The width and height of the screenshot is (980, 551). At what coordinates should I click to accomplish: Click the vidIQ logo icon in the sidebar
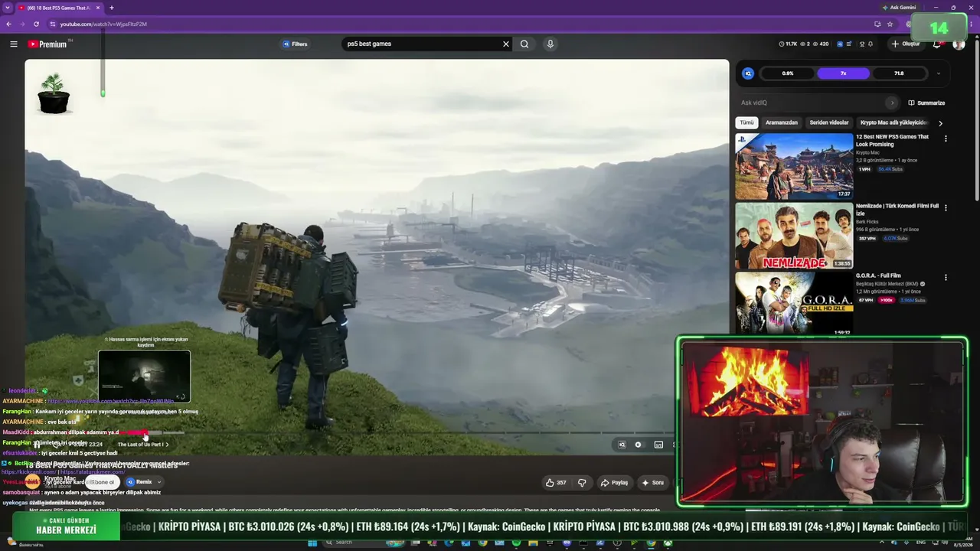[x=748, y=73]
